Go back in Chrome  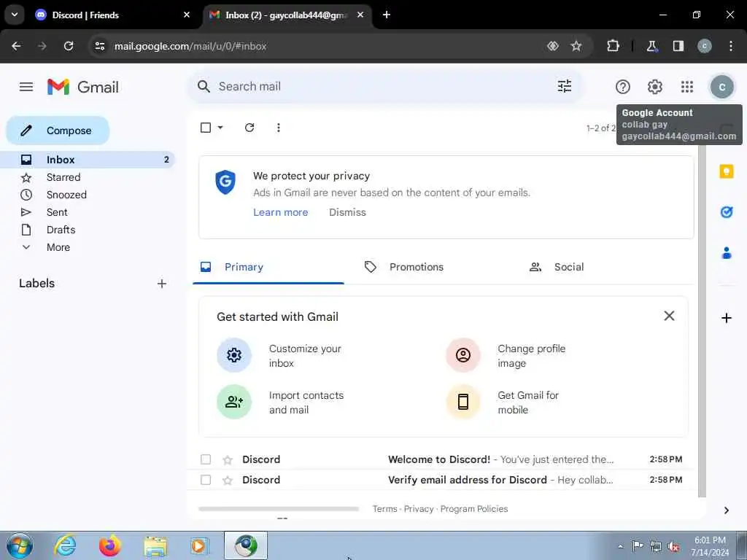click(16, 46)
